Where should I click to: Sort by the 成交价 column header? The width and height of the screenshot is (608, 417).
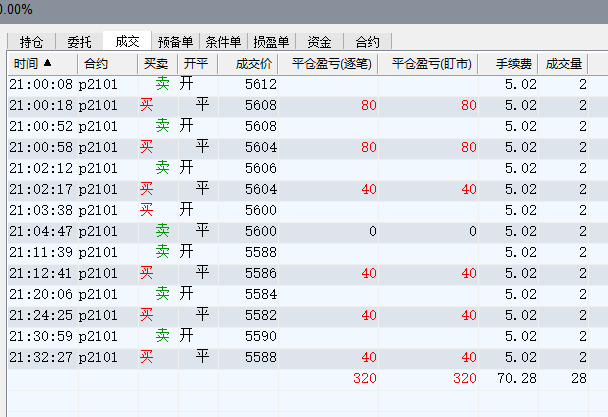[x=248, y=64]
